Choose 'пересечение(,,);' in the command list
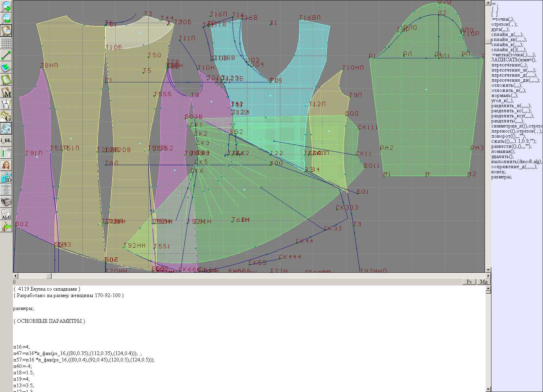 coord(509,65)
